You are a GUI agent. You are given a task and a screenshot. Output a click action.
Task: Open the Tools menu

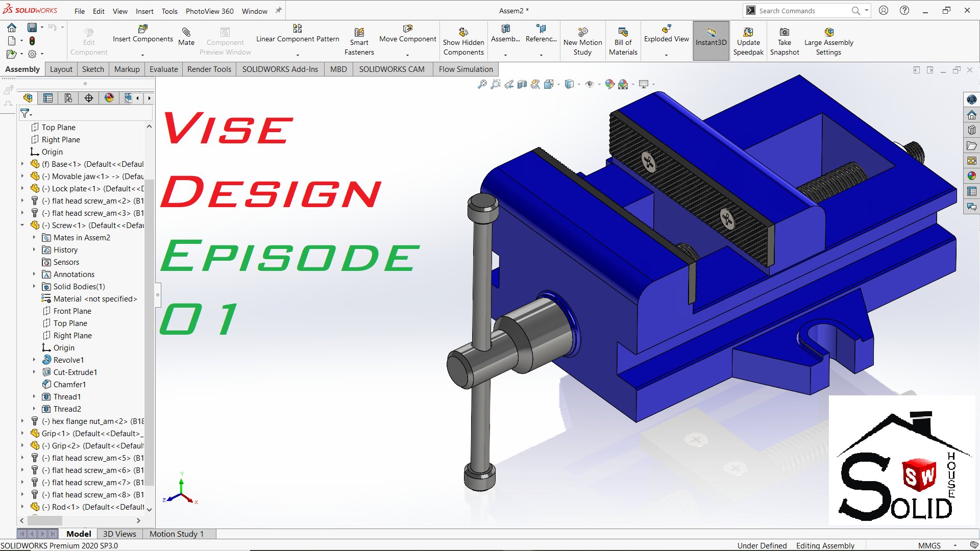[169, 11]
